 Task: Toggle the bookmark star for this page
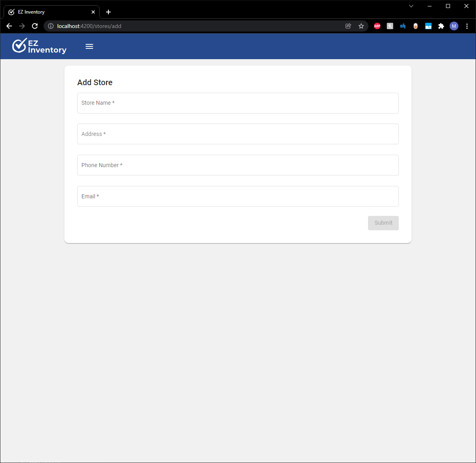pos(361,26)
